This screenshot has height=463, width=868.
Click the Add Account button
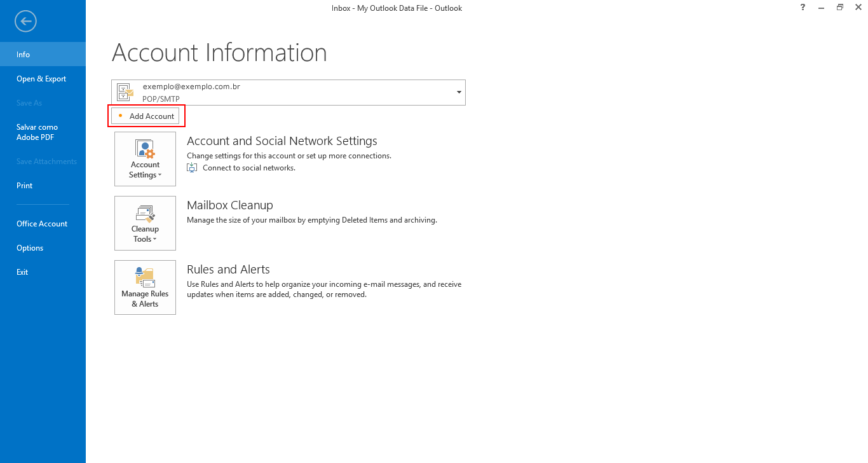pos(145,116)
